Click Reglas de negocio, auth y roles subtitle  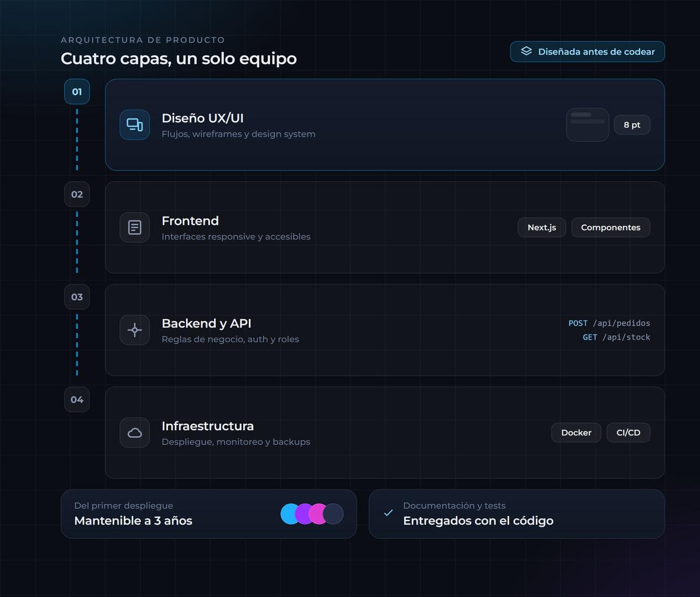230,339
